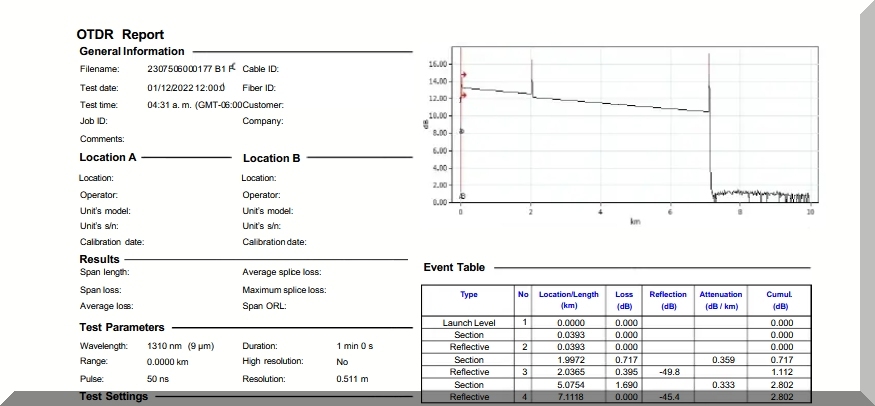The image size is (875, 406).
Task: Select cumulative cell 1.112
Action: tap(779, 373)
